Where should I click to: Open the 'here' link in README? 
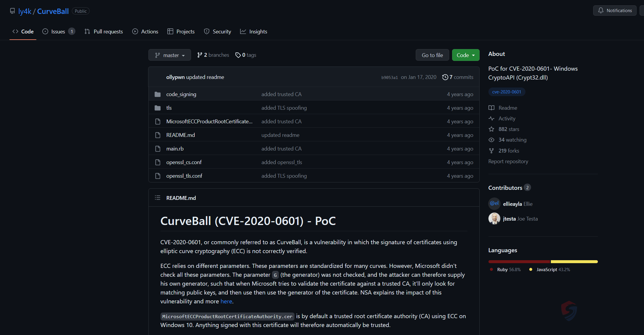coord(226,301)
